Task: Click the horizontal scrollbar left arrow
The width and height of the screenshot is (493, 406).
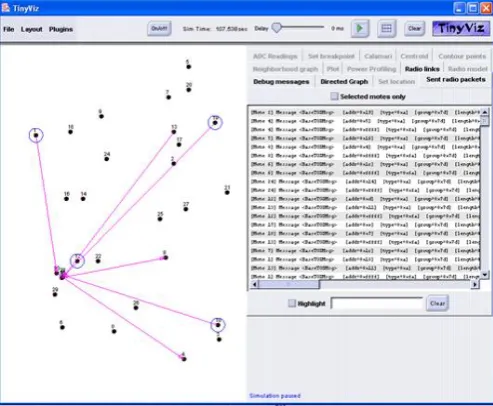Action: pos(255,284)
